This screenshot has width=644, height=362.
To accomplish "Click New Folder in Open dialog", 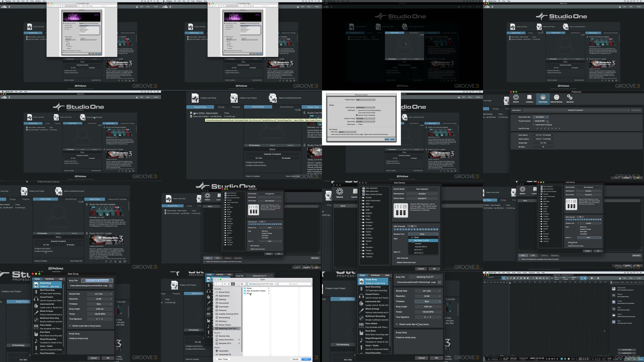I will tap(223, 359).
